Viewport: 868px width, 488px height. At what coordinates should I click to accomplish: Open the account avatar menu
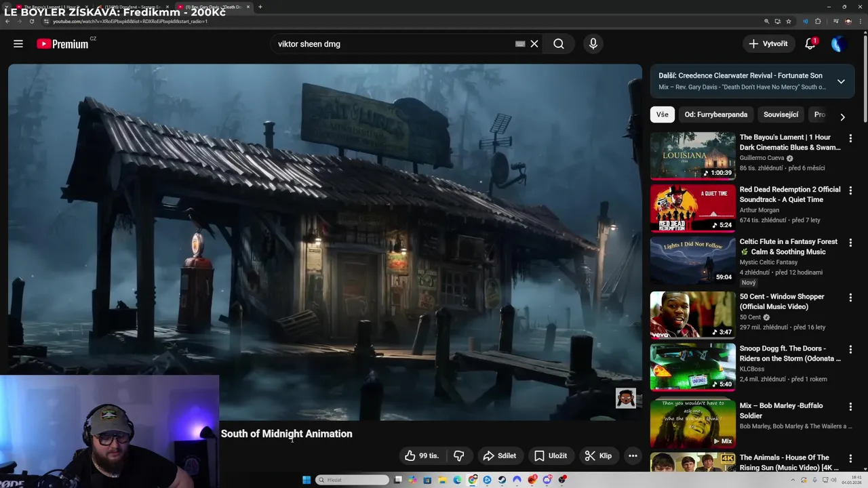pyautogui.click(x=838, y=43)
